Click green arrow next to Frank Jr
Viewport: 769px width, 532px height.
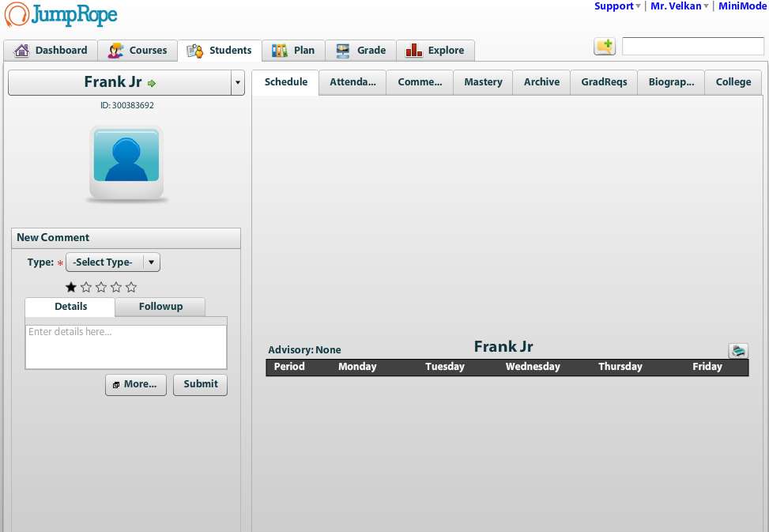pos(152,83)
